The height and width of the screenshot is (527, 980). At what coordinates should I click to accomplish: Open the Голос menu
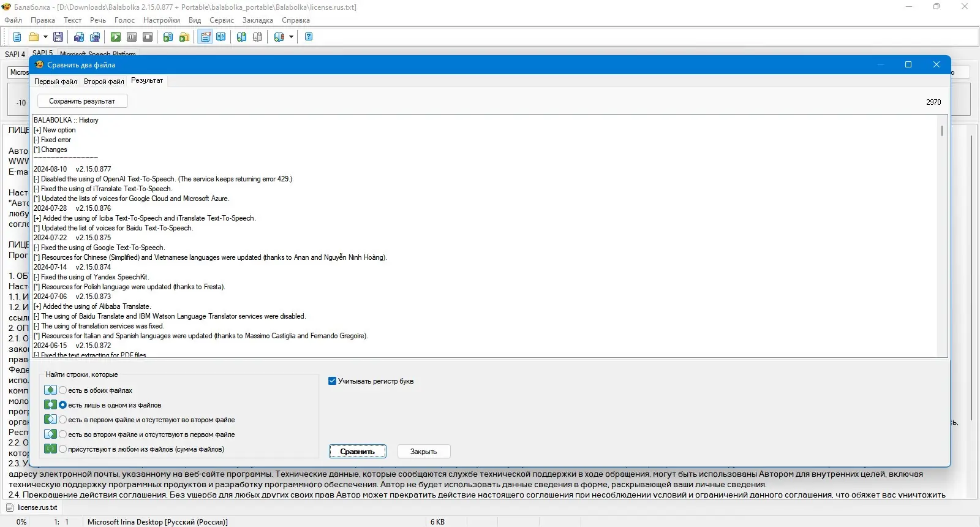click(x=124, y=20)
